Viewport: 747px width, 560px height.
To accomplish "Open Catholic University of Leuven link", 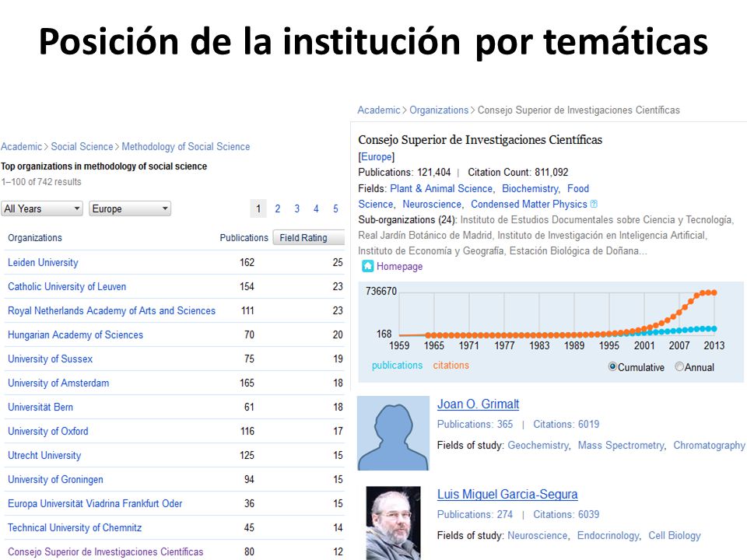I will (67, 287).
